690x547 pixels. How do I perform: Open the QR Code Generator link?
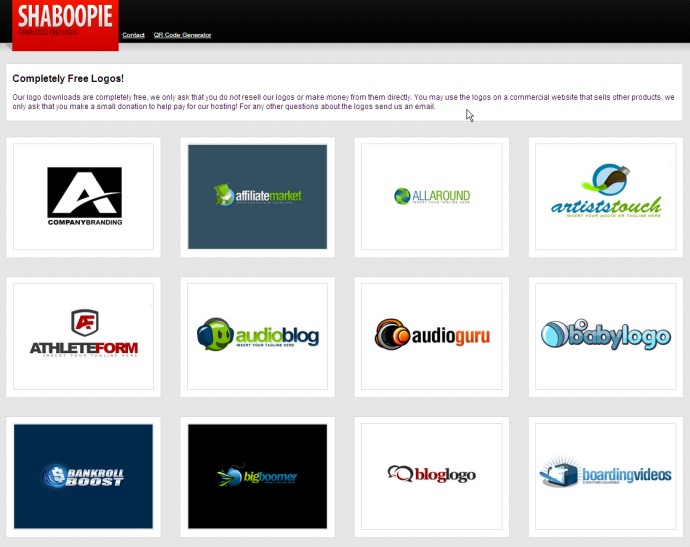click(182, 35)
